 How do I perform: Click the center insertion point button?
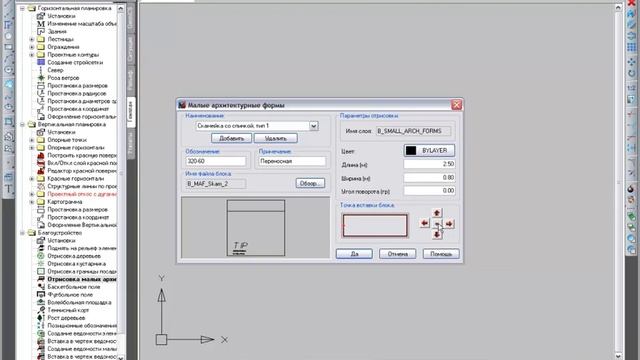point(437,224)
